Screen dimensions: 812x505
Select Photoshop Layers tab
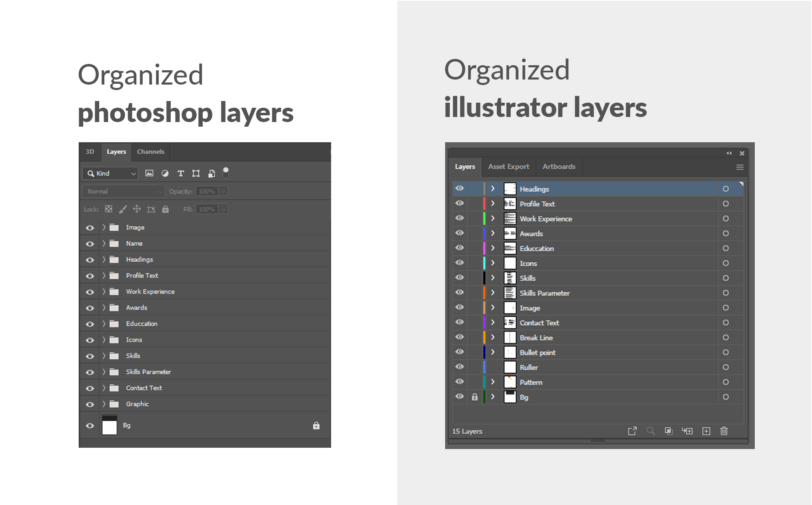click(116, 152)
